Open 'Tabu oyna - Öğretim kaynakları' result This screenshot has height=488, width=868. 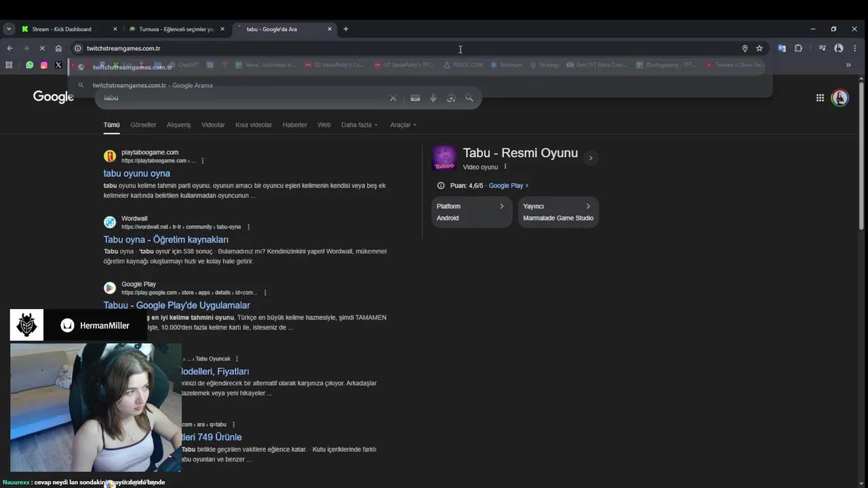pos(166,239)
